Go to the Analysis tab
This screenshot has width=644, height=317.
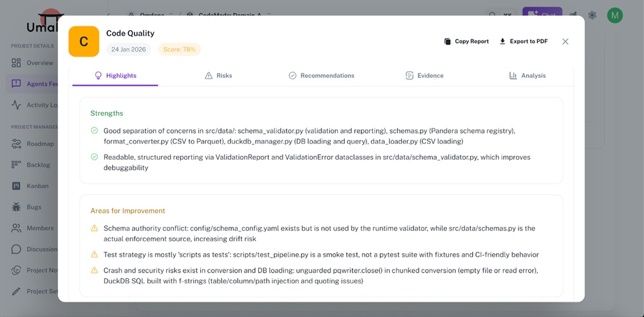(527, 75)
